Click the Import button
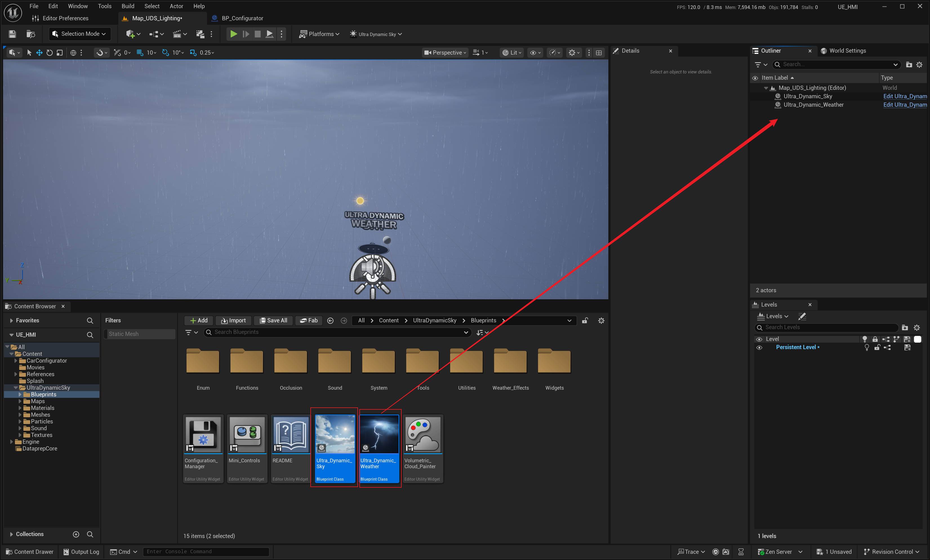Screen dimensions: 930x560 point(233,320)
